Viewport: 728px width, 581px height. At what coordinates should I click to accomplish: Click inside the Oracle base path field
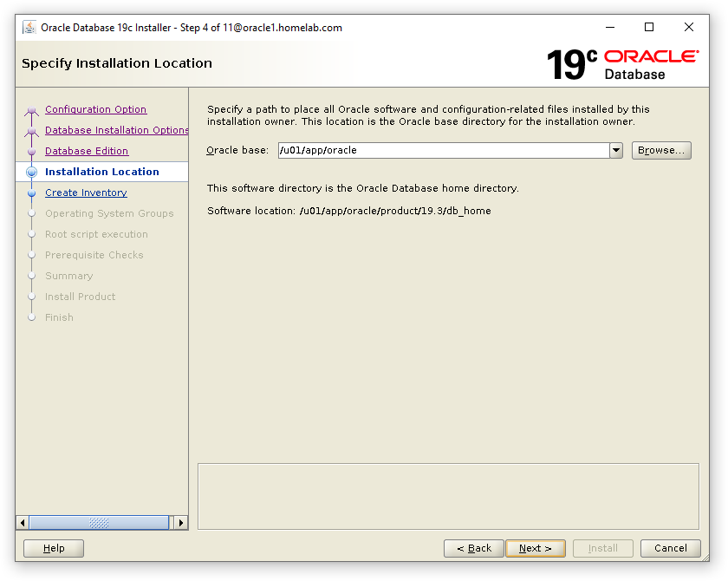click(x=433, y=150)
